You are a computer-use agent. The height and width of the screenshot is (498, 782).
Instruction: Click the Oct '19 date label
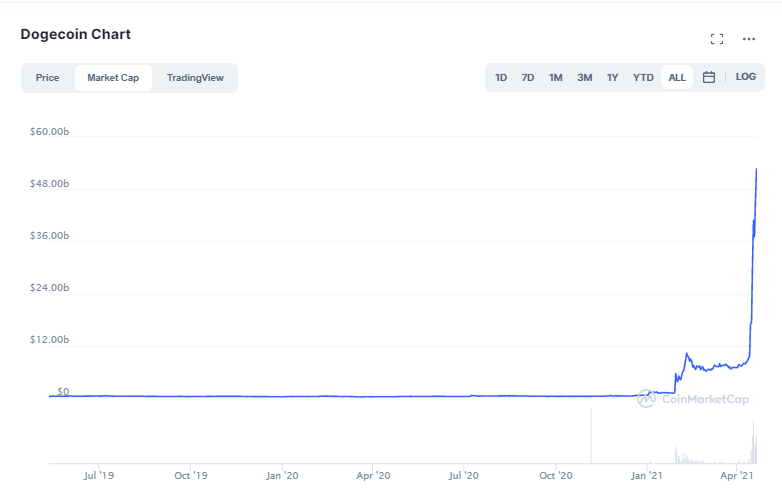191,476
